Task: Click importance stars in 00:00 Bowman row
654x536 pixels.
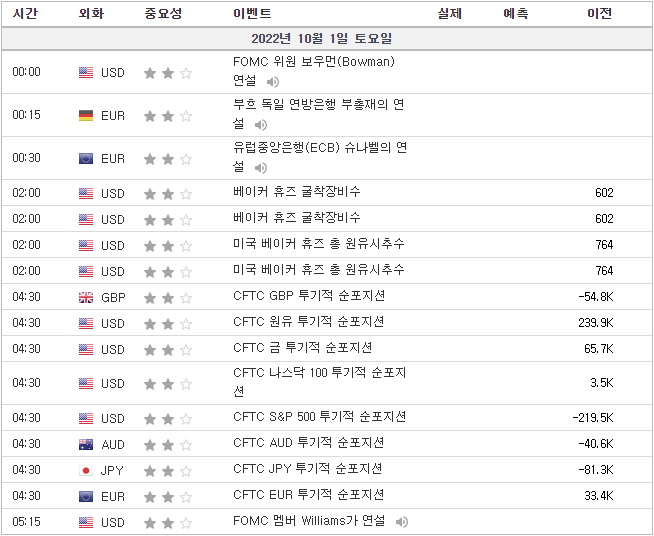Action: pyautogui.click(x=168, y=73)
